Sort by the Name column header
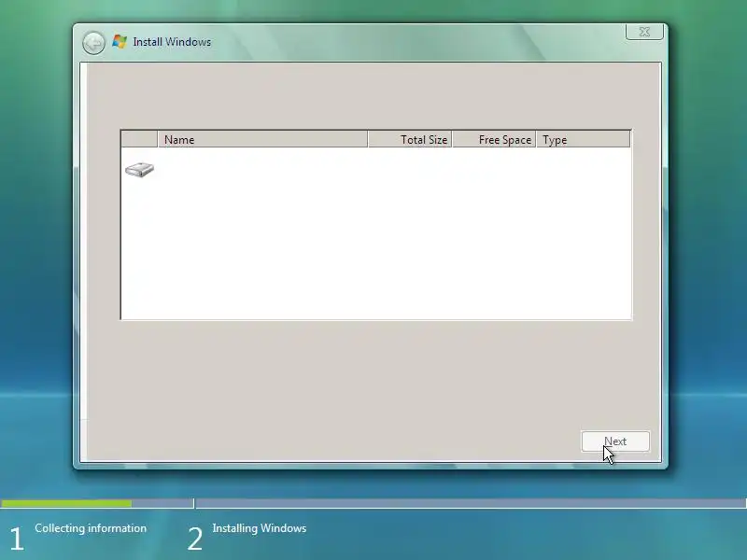The image size is (747, 560). [262, 139]
